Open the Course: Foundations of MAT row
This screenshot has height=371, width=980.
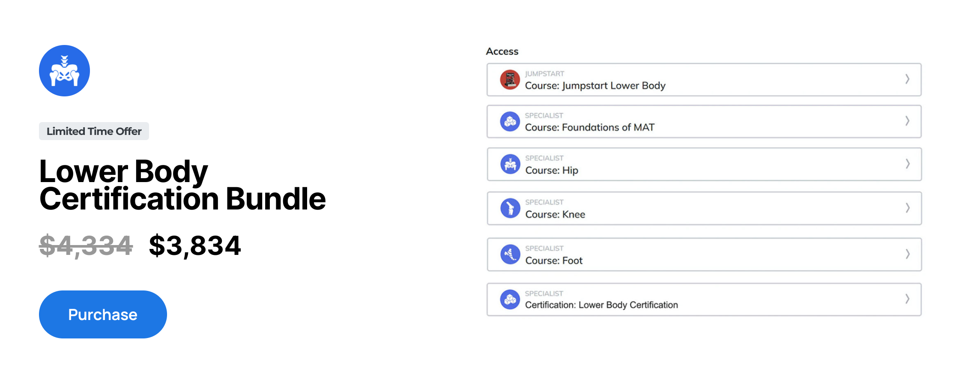(x=704, y=122)
